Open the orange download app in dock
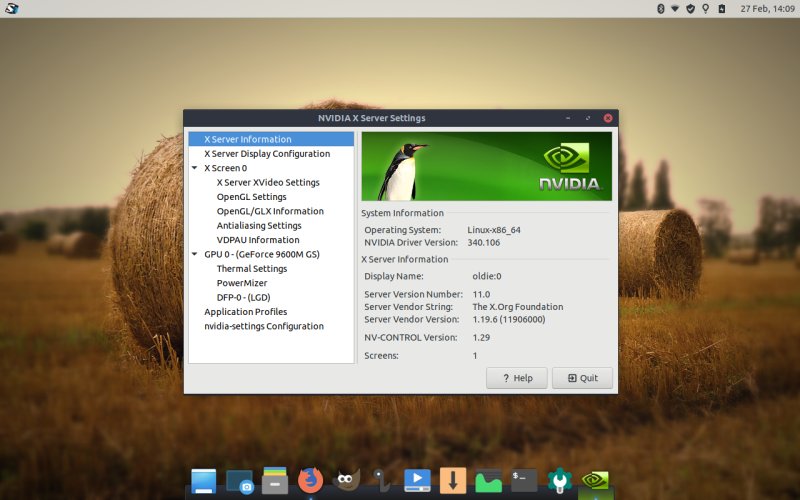The width and height of the screenshot is (800, 500). (x=453, y=481)
